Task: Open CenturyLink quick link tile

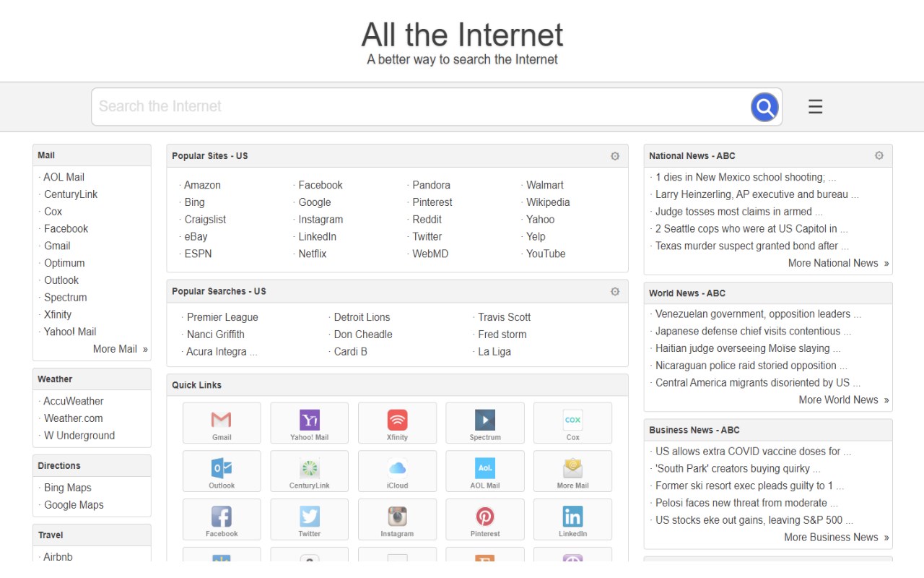Action: (310, 471)
